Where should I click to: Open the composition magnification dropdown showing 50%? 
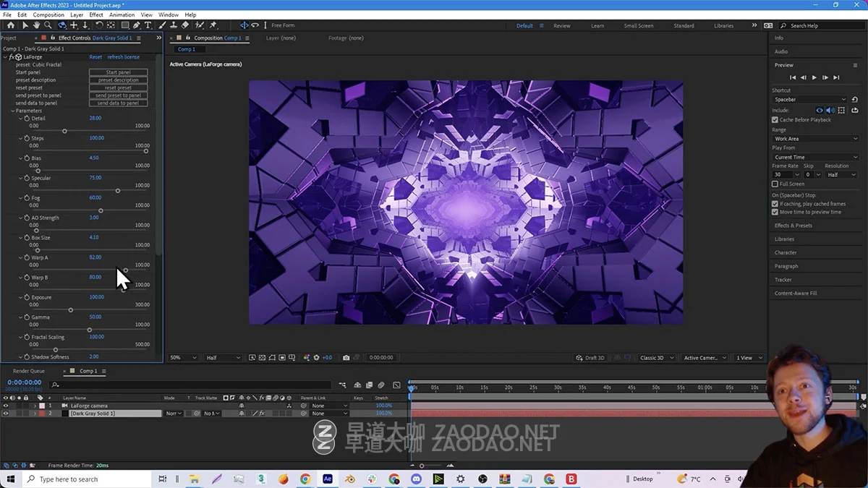[182, 357]
